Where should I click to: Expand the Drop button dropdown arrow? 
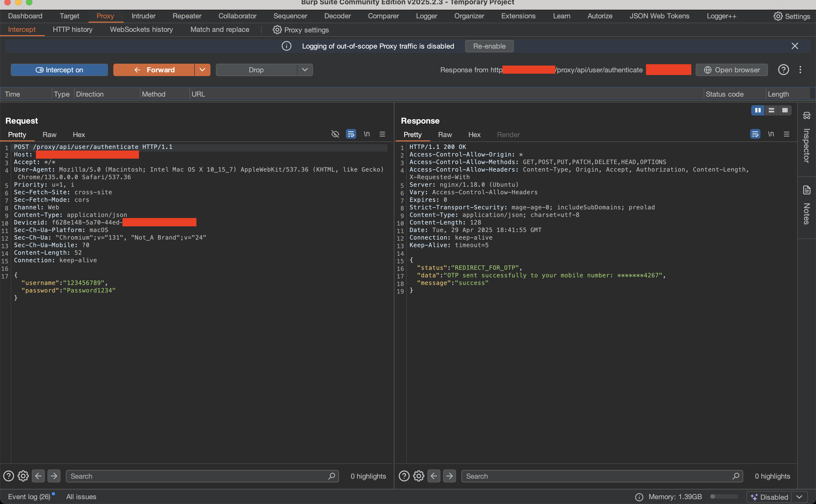(x=305, y=70)
